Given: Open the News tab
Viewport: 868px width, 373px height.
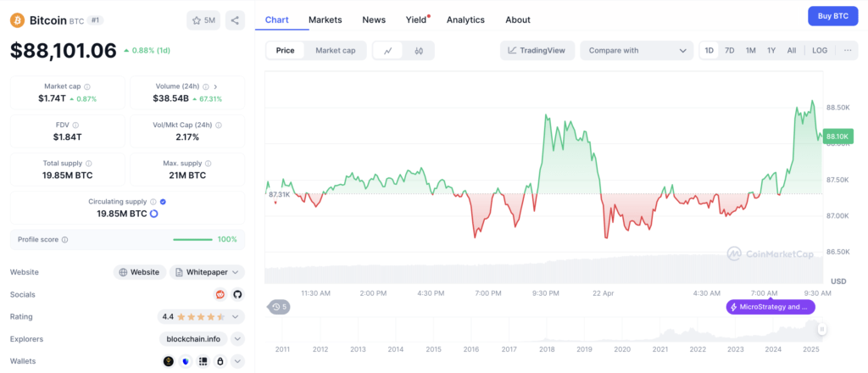Looking at the screenshot, I should pos(374,19).
